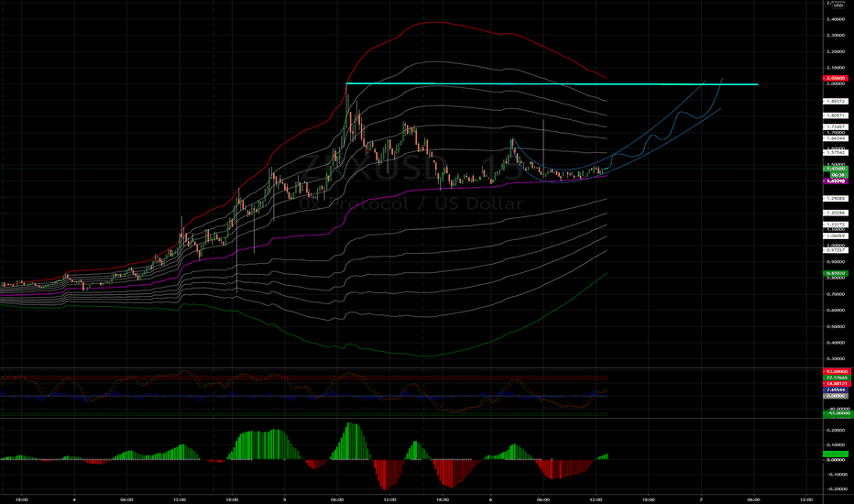Click the day 7 time axis label

point(701,499)
